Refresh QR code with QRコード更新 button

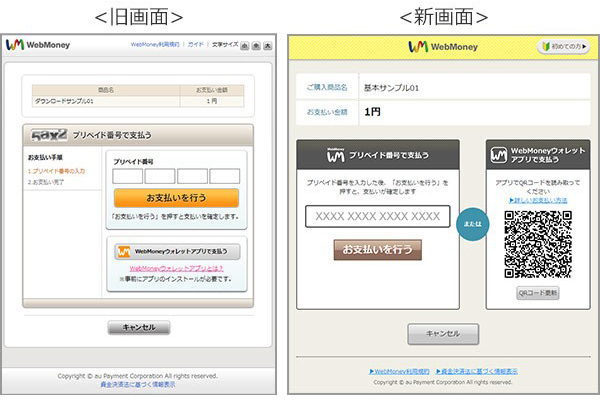tap(538, 293)
